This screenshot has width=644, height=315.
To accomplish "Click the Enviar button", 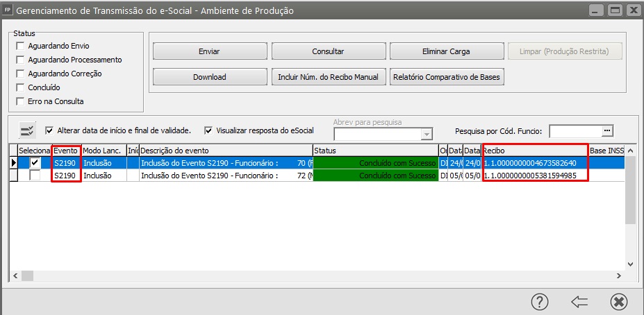I will (210, 51).
